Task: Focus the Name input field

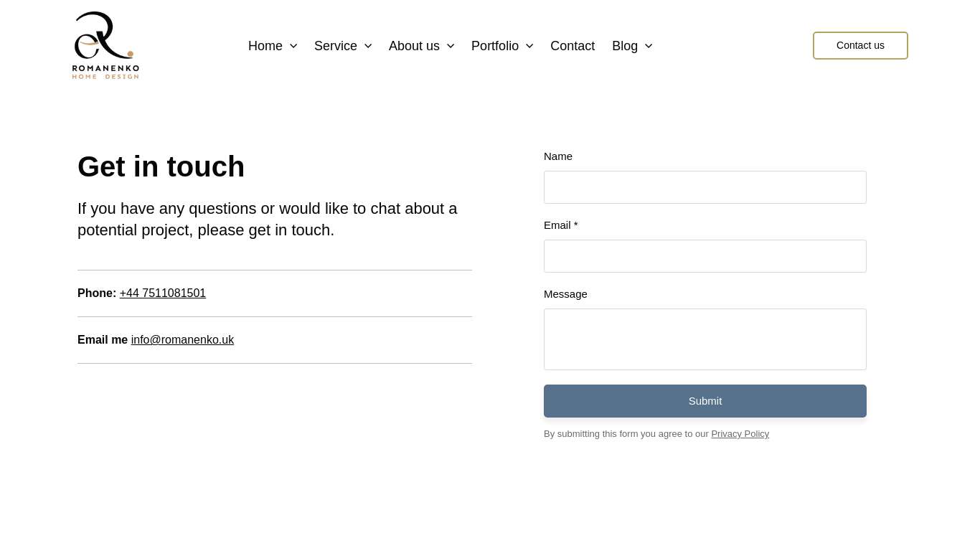Action: (705, 187)
